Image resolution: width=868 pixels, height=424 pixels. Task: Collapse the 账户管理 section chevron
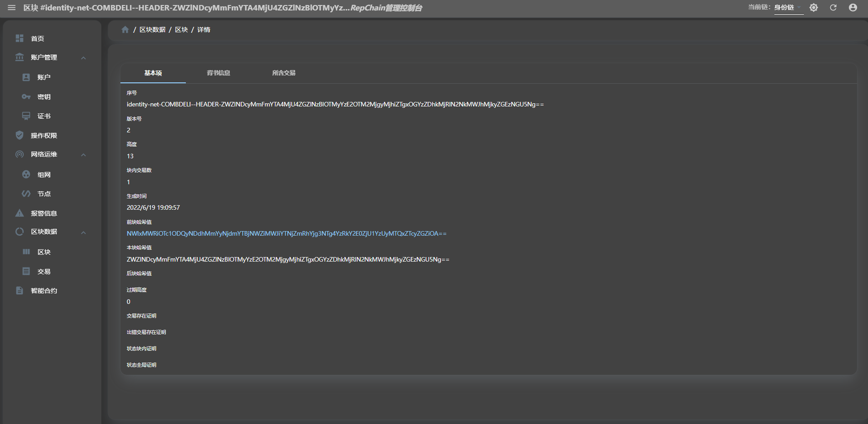click(84, 58)
